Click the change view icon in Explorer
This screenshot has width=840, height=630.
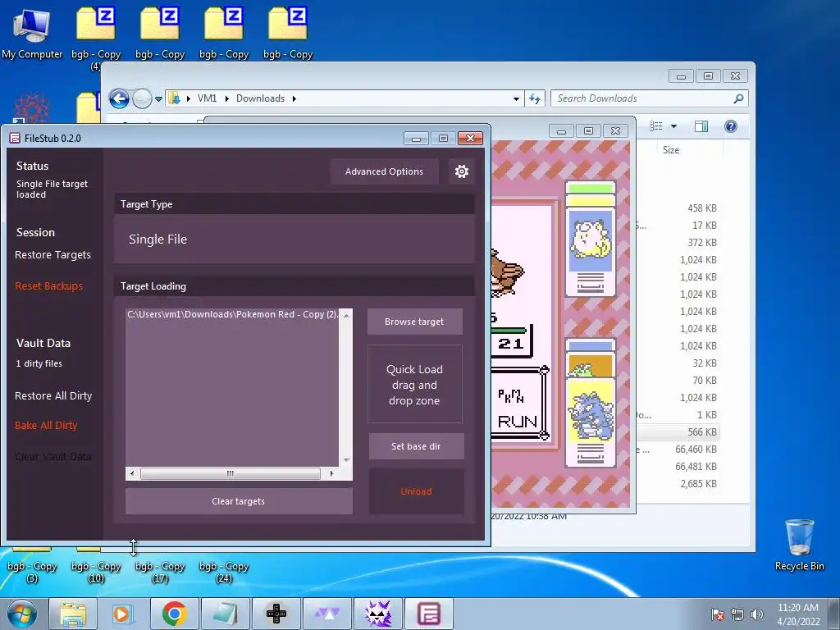click(x=656, y=126)
